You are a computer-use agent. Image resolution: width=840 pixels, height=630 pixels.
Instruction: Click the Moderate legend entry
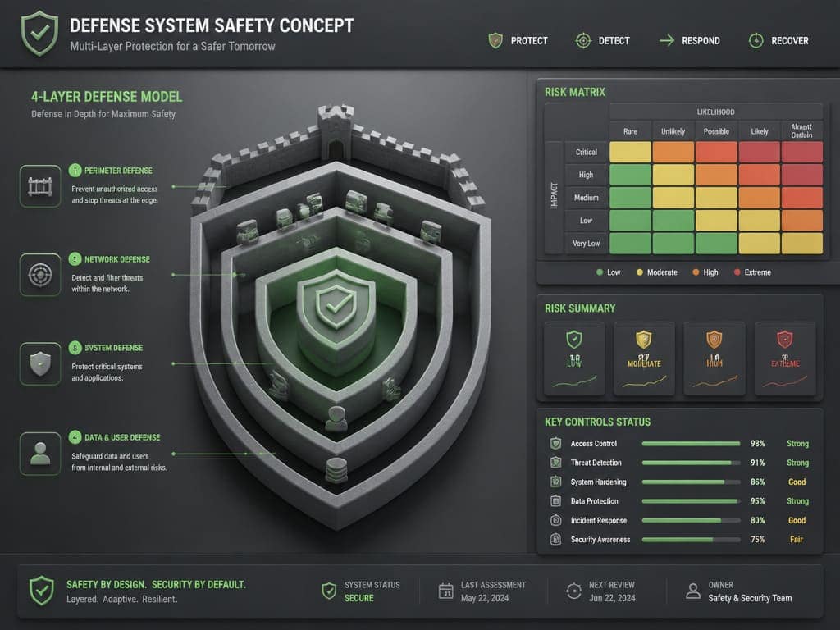point(657,272)
